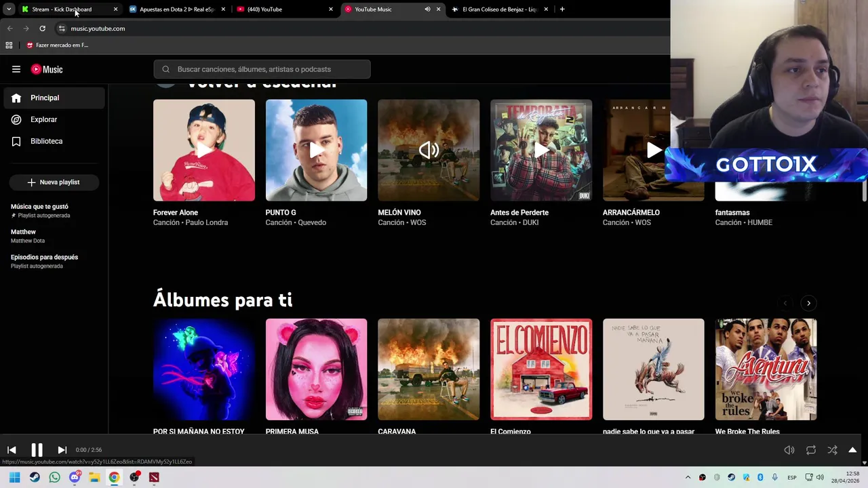This screenshot has height=488, width=868.
Task: Show hidden system tray icons
Action: 688,478
